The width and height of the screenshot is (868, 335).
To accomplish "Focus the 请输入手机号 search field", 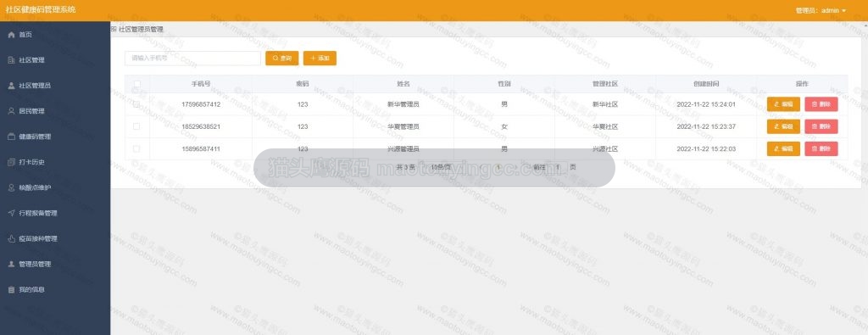I will coord(192,59).
